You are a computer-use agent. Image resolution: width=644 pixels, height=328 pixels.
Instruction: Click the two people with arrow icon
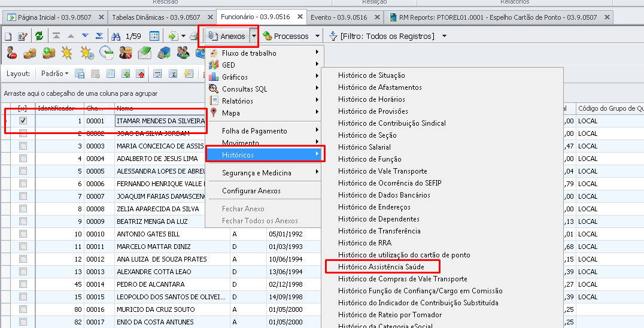[183, 53]
